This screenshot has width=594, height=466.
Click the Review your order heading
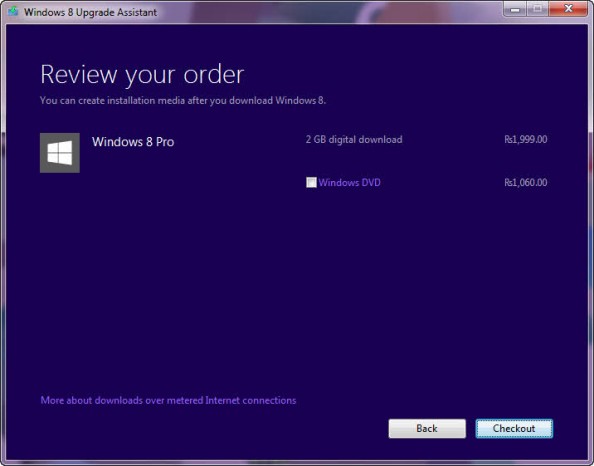tap(142, 75)
